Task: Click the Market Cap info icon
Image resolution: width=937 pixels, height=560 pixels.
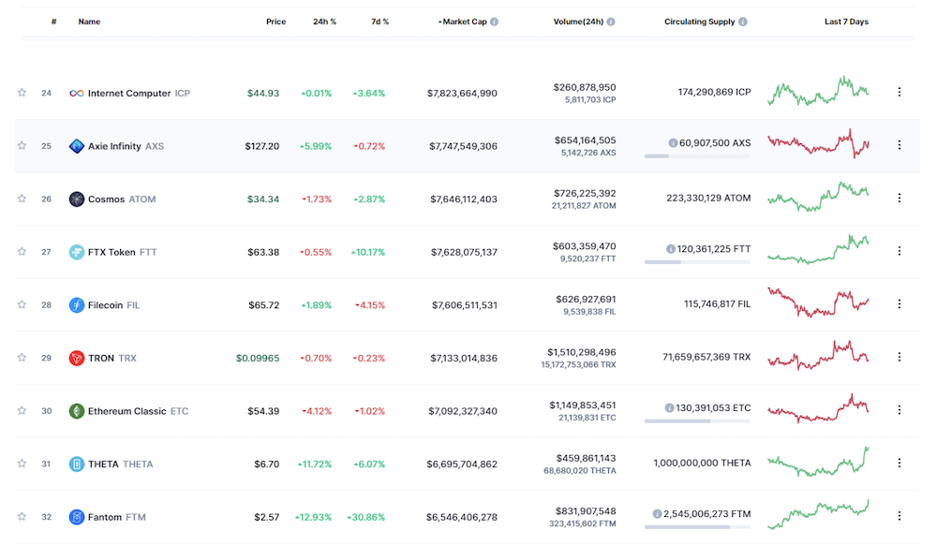Action: [x=494, y=22]
